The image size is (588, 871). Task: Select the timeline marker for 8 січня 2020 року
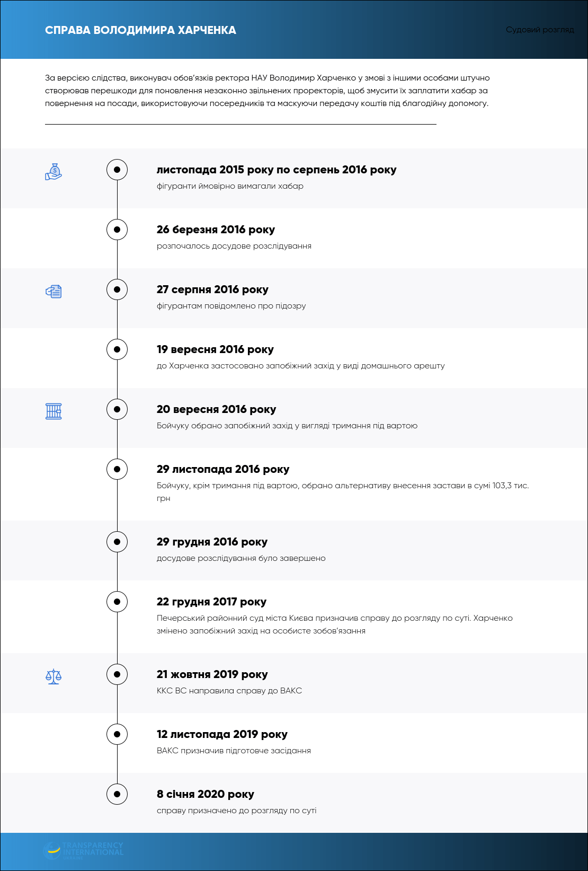pyautogui.click(x=117, y=794)
